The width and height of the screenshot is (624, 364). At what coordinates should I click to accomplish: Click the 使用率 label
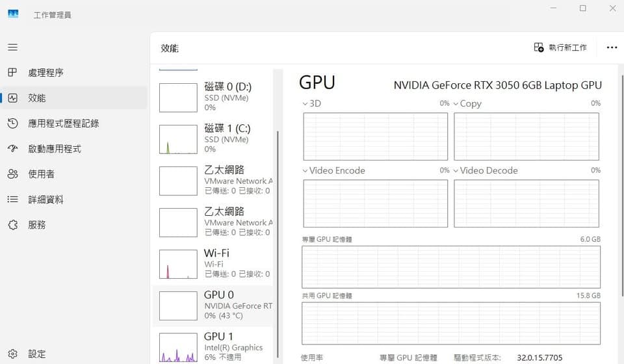click(x=311, y=357)
